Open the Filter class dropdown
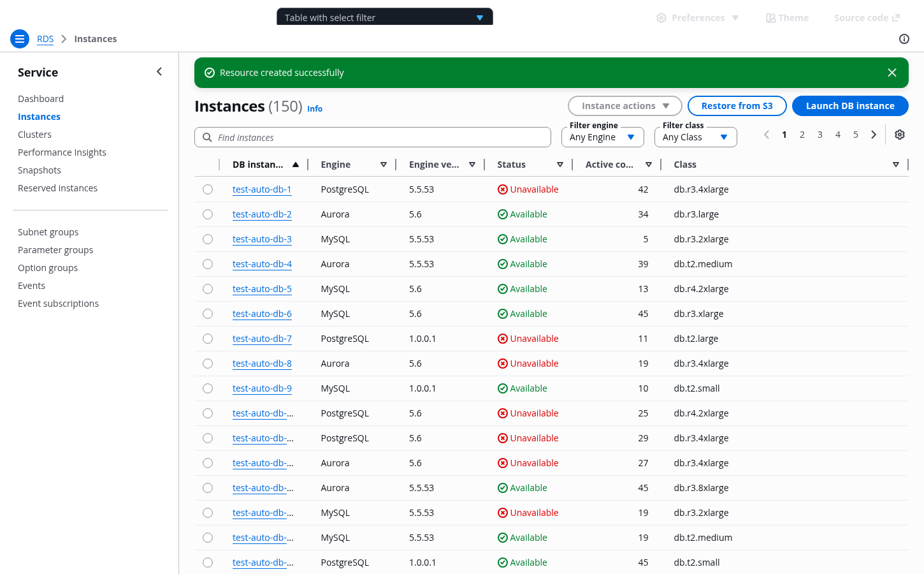 tap(695, 137)
